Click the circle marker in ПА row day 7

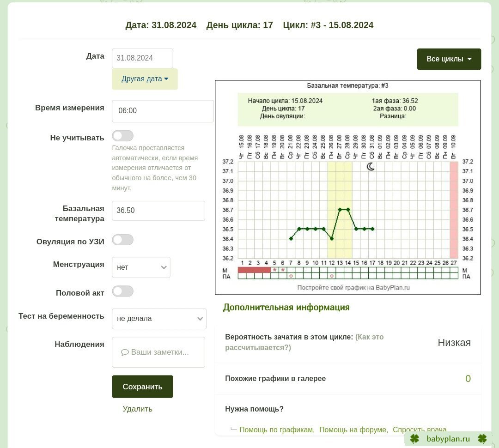291,276
